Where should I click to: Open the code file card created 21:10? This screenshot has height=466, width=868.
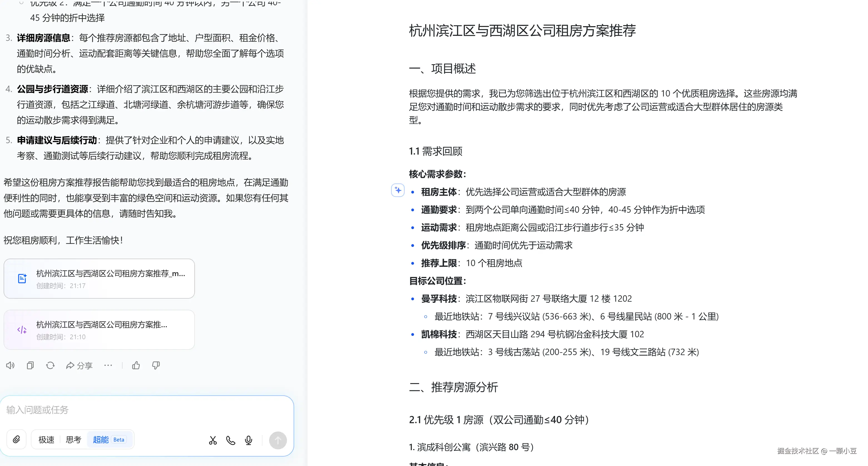[99, 329]
